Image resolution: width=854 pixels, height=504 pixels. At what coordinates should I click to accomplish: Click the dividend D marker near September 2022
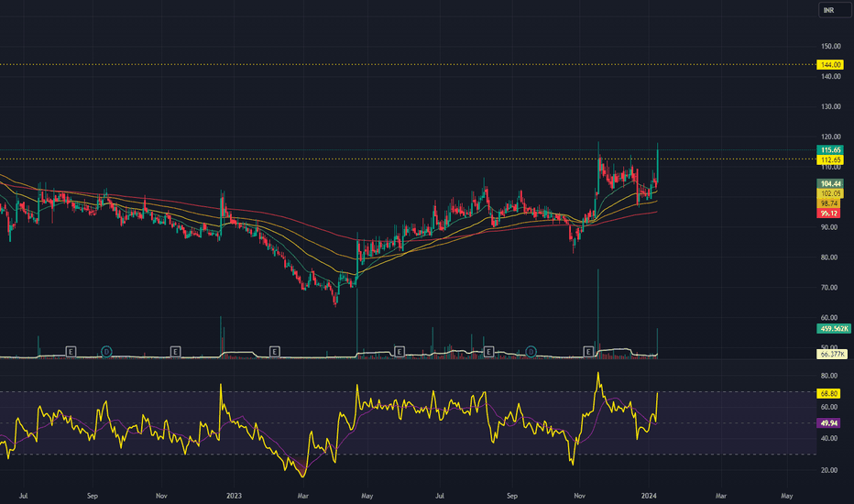(106, 352)
